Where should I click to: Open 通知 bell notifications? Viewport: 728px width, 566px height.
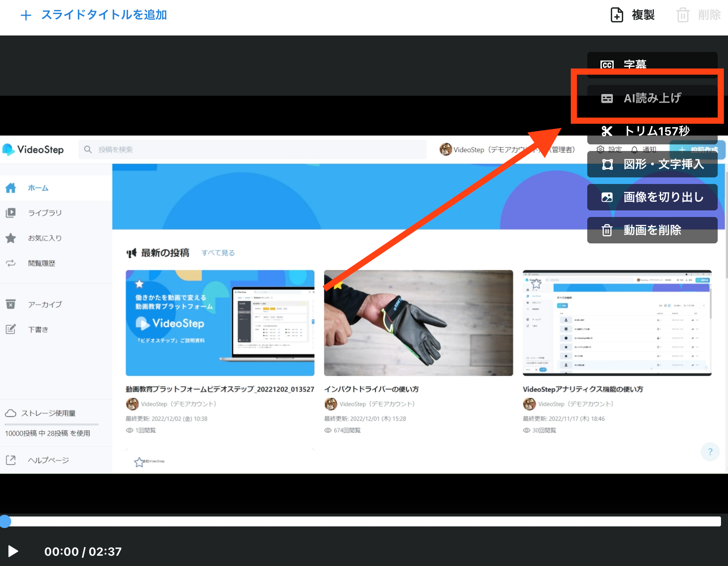coord(643,149)
